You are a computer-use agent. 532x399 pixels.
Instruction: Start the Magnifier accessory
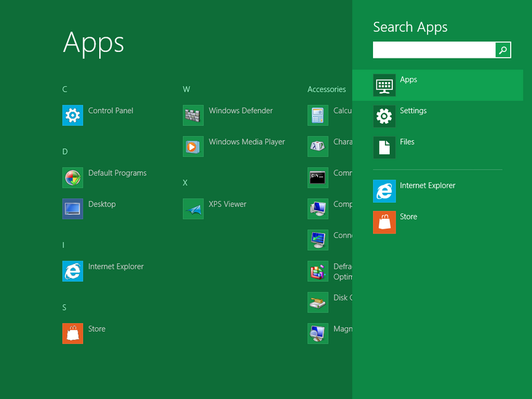318,333
